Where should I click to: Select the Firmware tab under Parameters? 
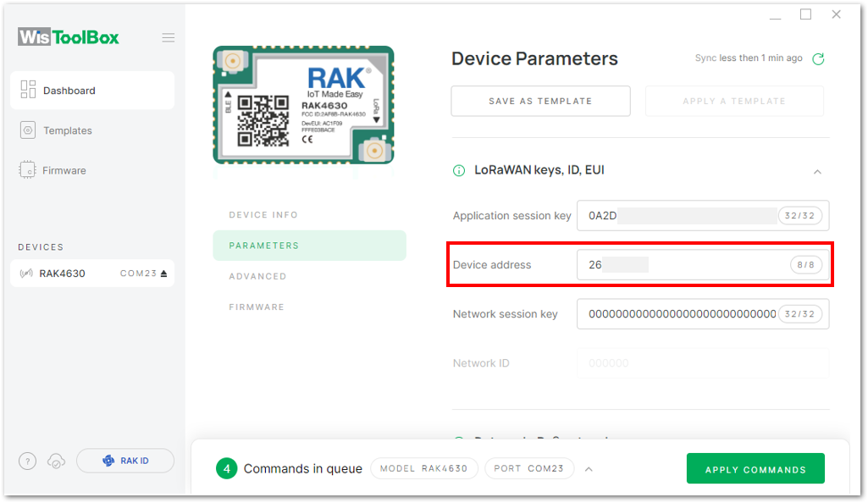pyautogui.click(x=257, y=307)
